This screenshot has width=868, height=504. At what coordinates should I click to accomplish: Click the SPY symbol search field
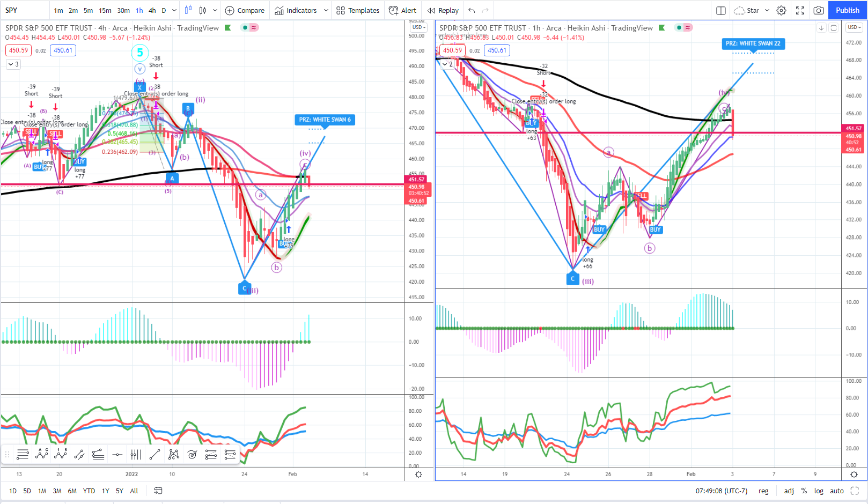point(24,10)
